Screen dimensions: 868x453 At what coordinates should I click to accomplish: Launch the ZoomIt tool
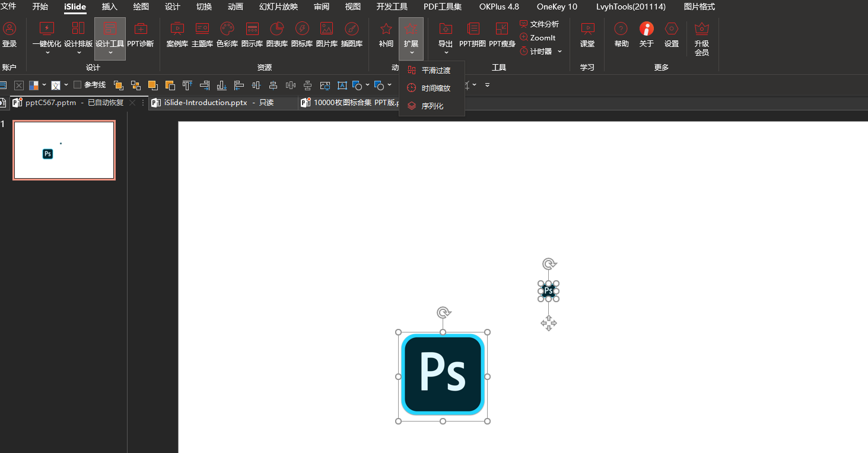coord(538,37)
